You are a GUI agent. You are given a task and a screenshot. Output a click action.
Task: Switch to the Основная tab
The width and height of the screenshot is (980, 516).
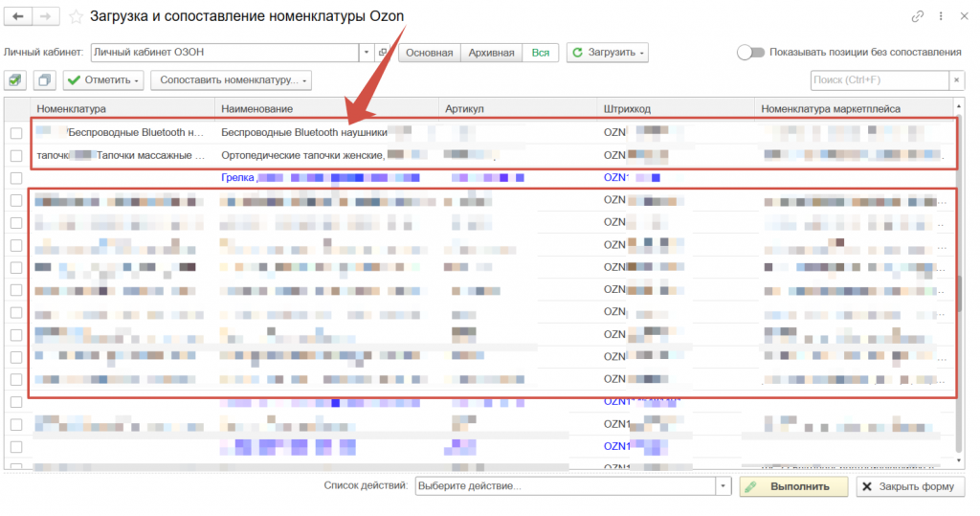(x=429, y=52)
